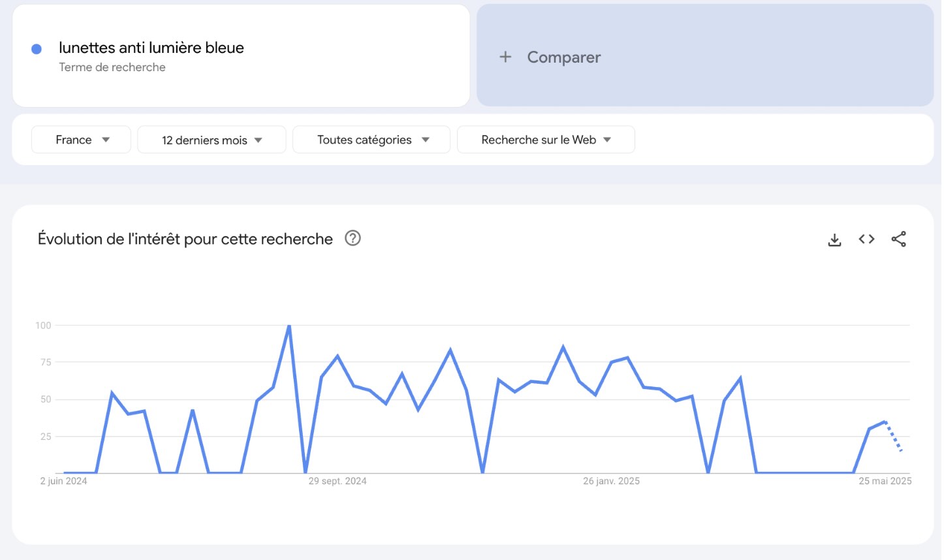Click the 26 janv. 2025 axis label
The width and height of the screenshot is (944, 560).
click(x=611, y=481)
